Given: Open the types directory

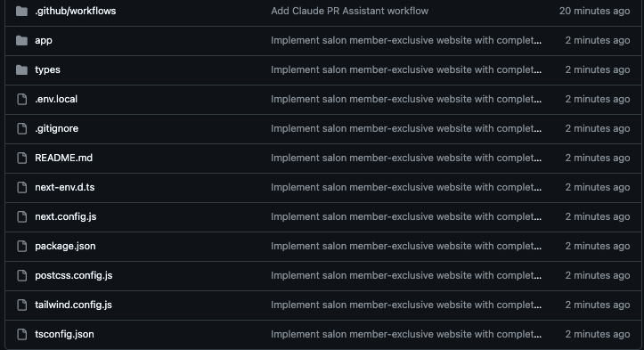Looking at the screenshot, I should coord(47,69).
